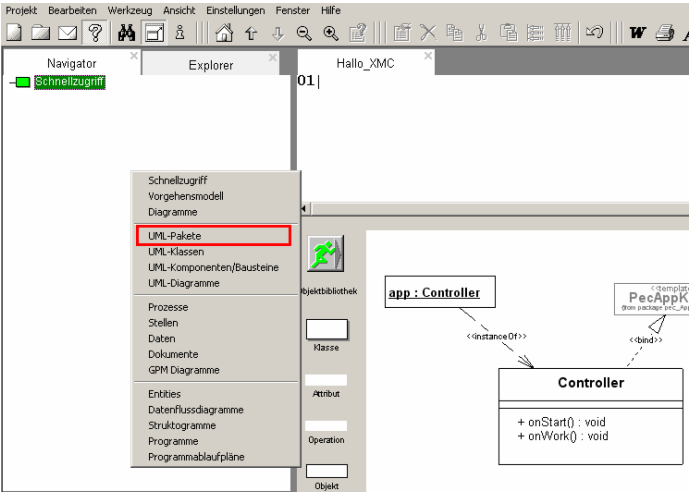Select the Klasse shape in palette
The width and height of the screenshot is (690, 492).
[326, 329]
